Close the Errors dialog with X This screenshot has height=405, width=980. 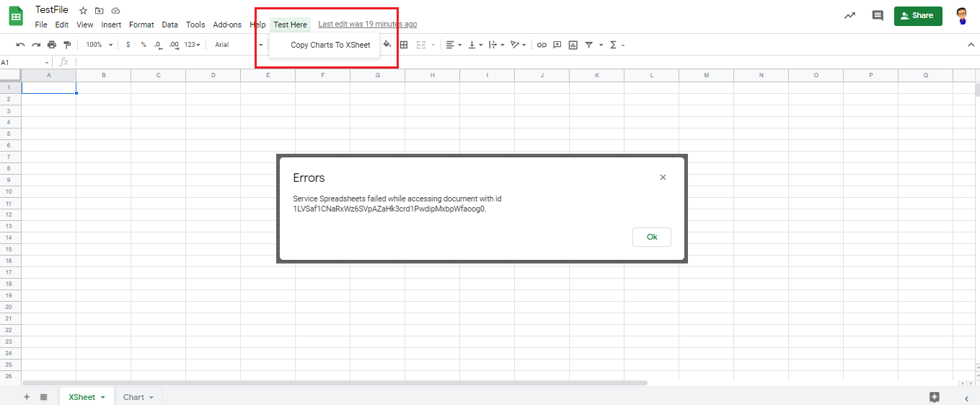[x=663, y=178]
